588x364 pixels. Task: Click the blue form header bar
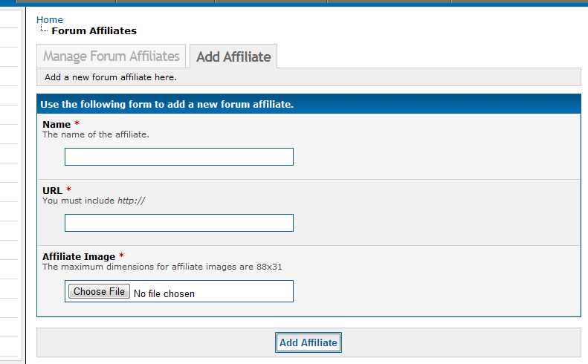[x=308, y=104]
